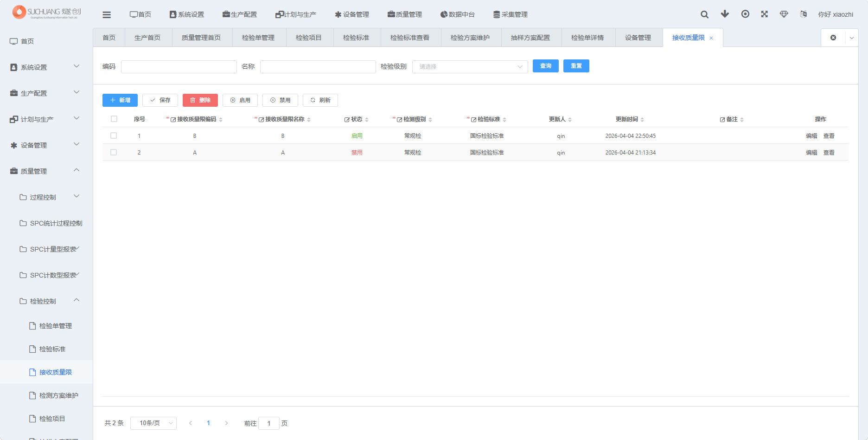Switch to the 抽样方案配置 tab

pos(530,38)
